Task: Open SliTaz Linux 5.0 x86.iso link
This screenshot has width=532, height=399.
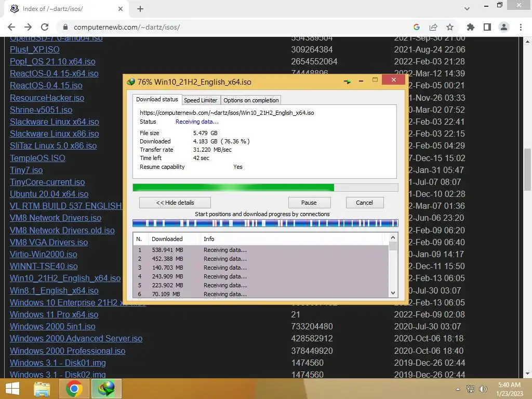Action: 54,145
